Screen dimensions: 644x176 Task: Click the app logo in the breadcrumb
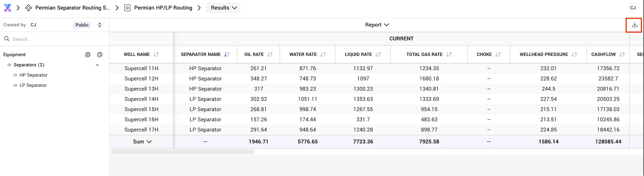point(7,8)
